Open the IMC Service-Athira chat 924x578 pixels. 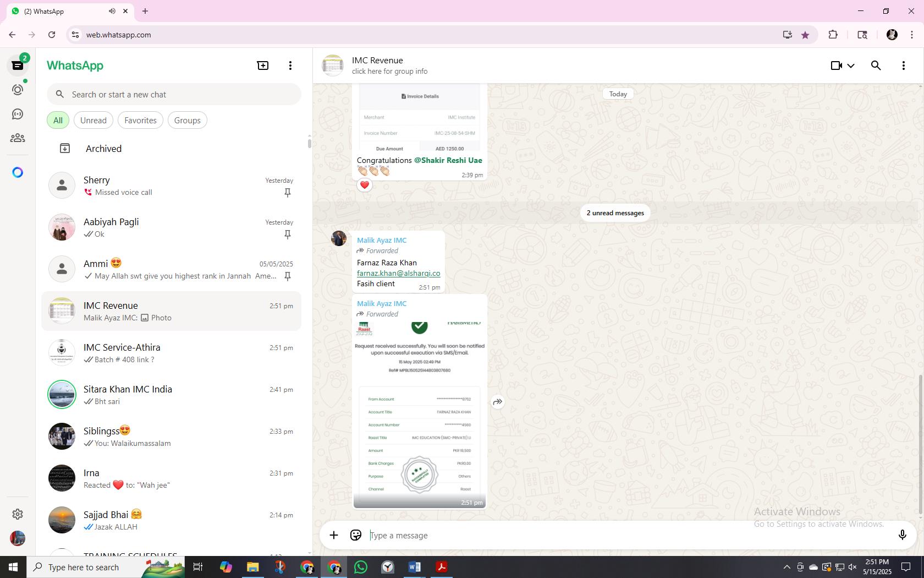tap(172, 353)
